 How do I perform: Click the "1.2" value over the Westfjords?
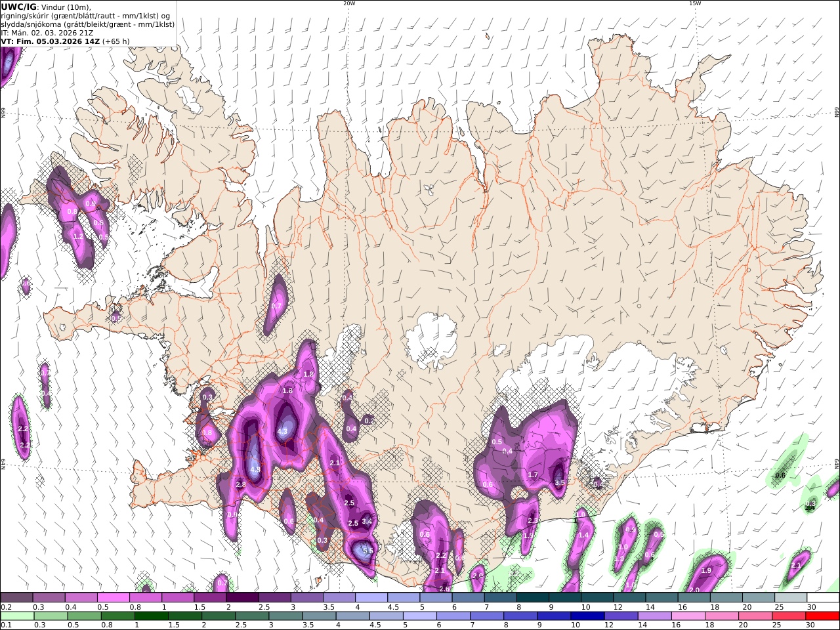[x=77, y=236]
